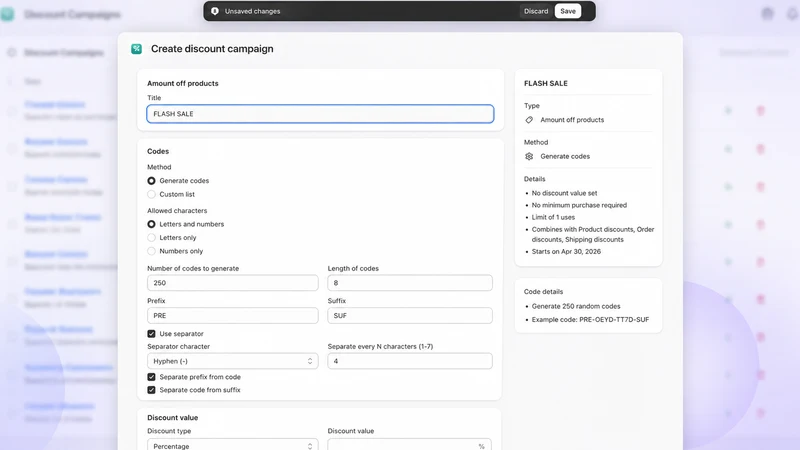The width and height of the screenshot is (800, 450).
Task: Uncheck the Use separator checkbox
Action: [152, 334]
